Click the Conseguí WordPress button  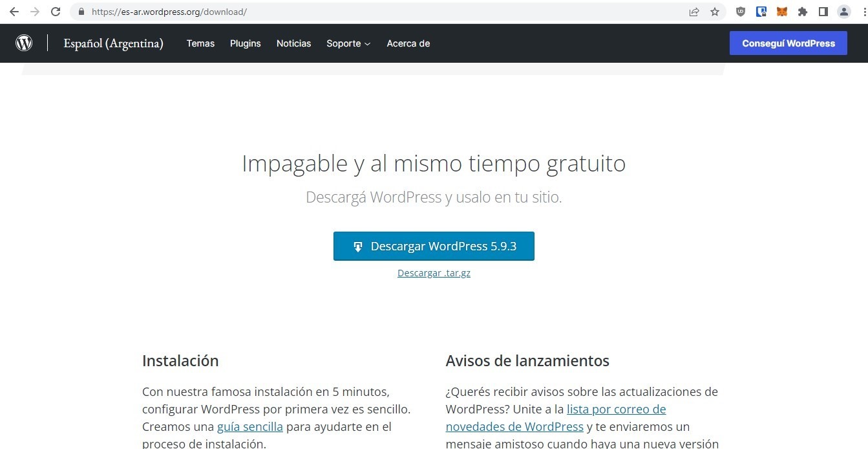(788, 43)
